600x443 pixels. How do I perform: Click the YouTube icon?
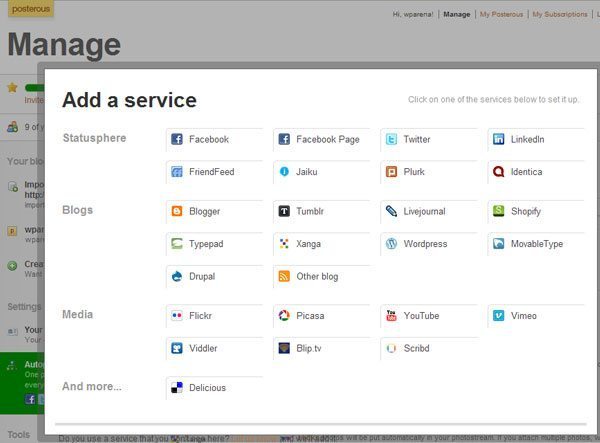pyautogui.click(x=391, y=315)
